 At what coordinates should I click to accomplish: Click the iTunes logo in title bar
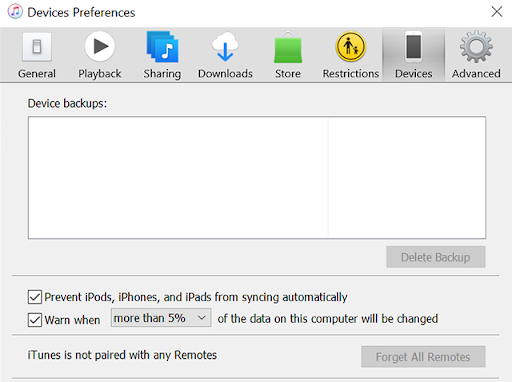pyautogui.click(x=15, y=11)
